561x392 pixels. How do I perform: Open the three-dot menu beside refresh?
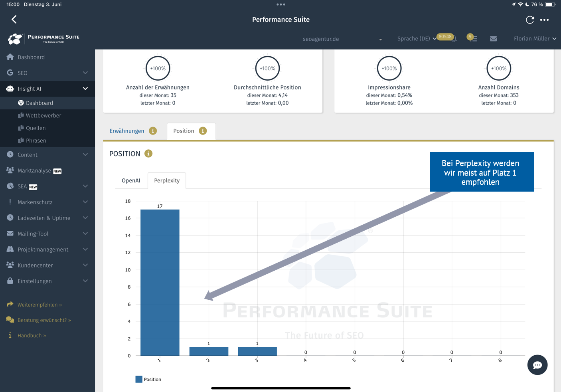[x=544, y=20]
